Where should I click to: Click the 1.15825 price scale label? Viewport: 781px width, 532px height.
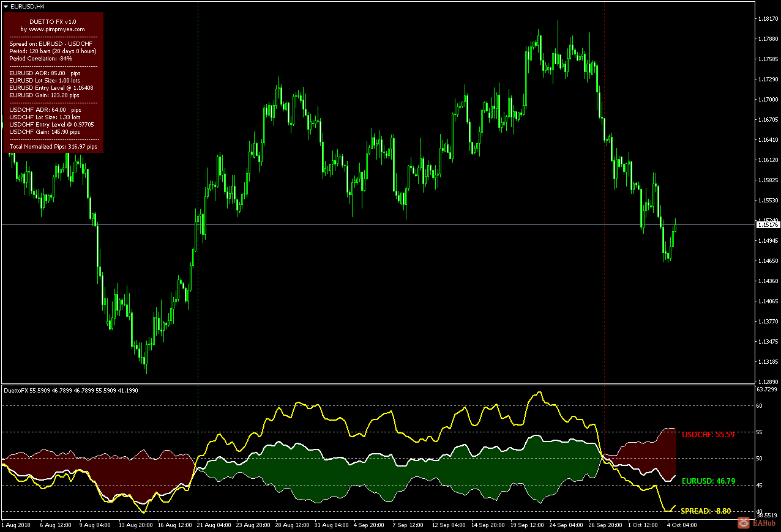tap(768, 180)
